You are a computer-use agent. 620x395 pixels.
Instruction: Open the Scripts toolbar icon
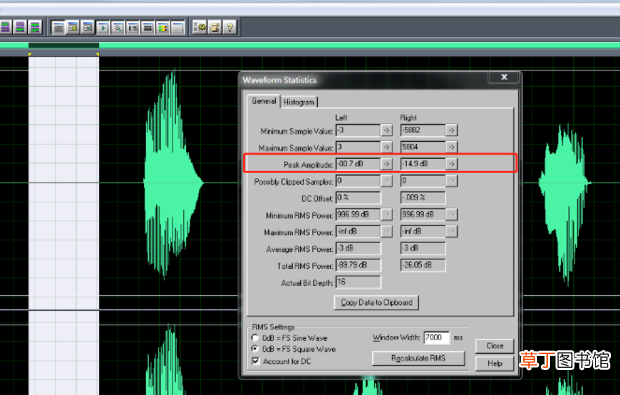(215, 27)
